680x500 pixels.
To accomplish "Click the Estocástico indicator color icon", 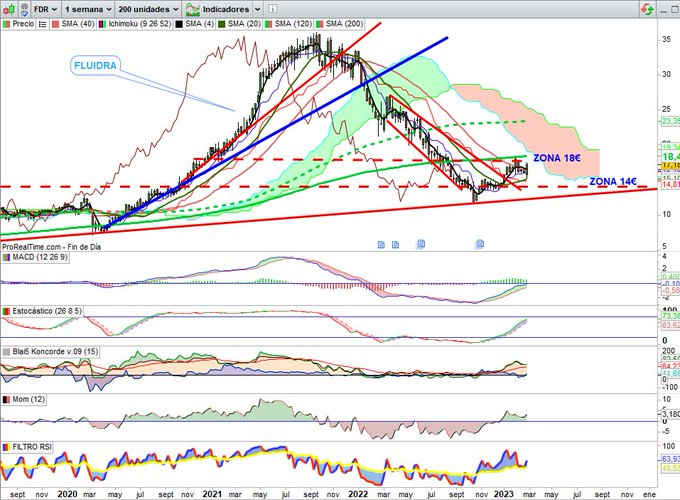I will coord(6,311).
